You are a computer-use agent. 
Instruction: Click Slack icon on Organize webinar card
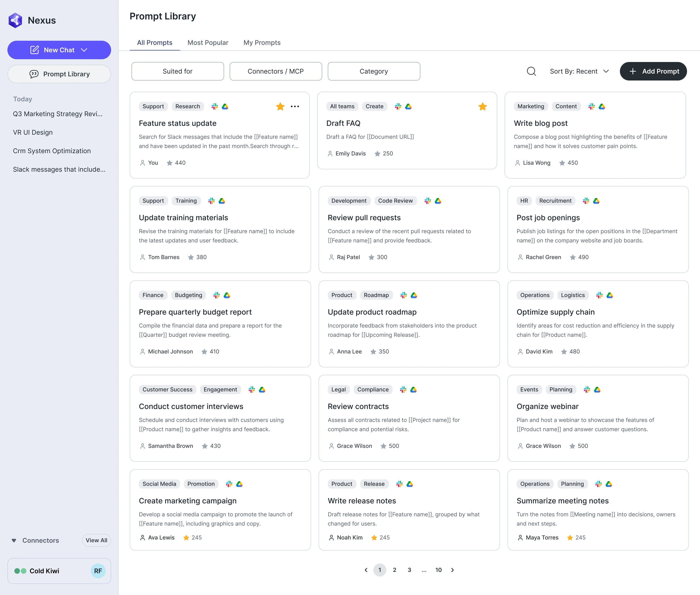point(587,390)
